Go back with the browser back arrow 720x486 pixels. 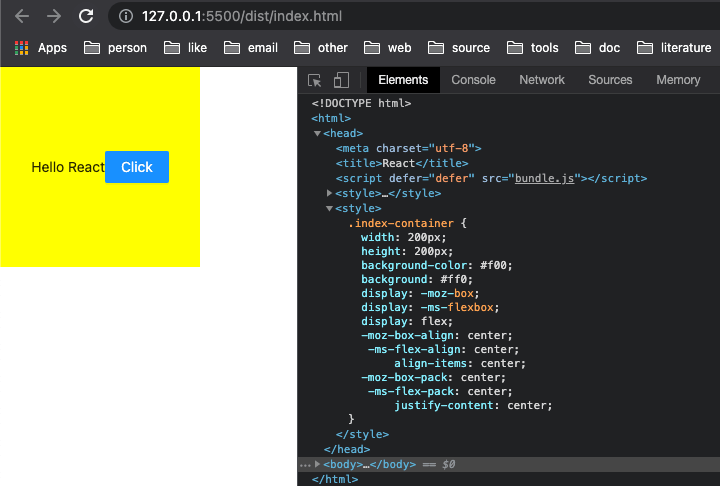tap(22, 17)
